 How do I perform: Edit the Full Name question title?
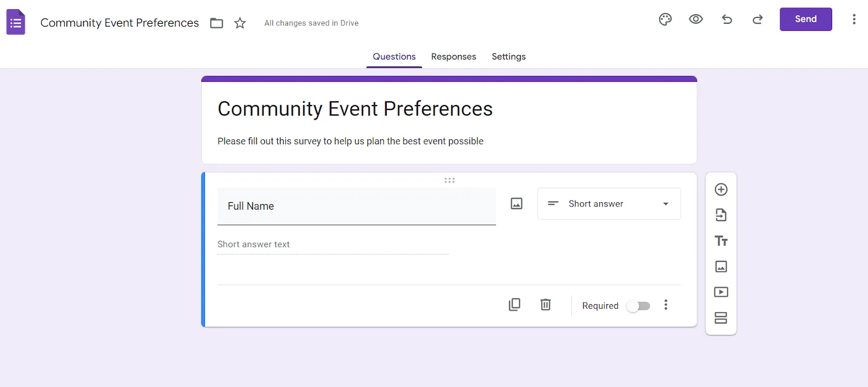pos(356,207)
